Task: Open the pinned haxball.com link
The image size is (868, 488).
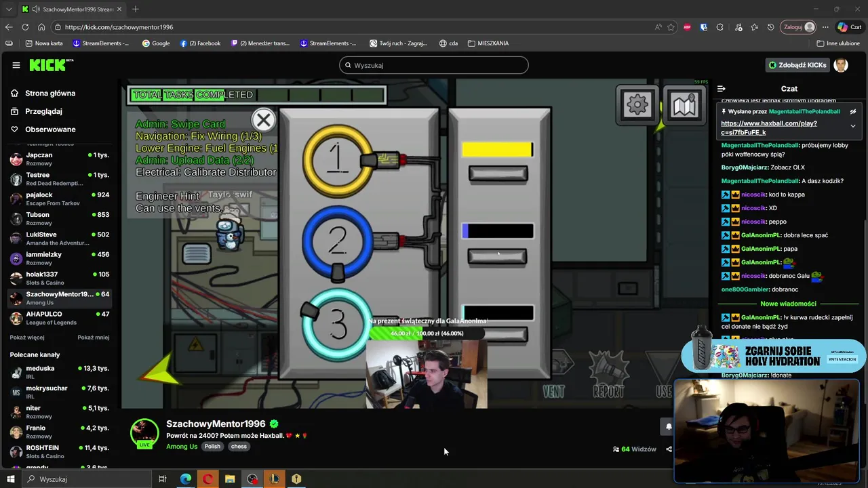Action: (x=768, y=128)
